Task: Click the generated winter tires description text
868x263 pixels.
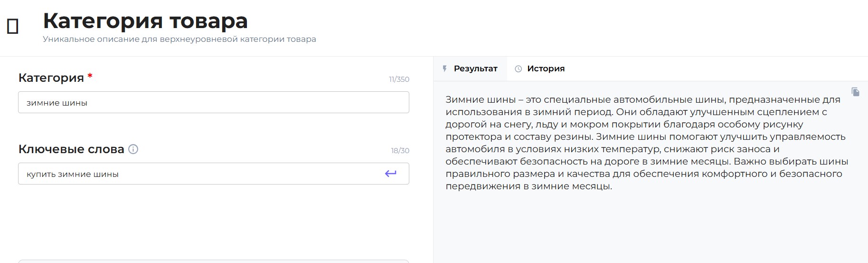Action: pos(646,143)
